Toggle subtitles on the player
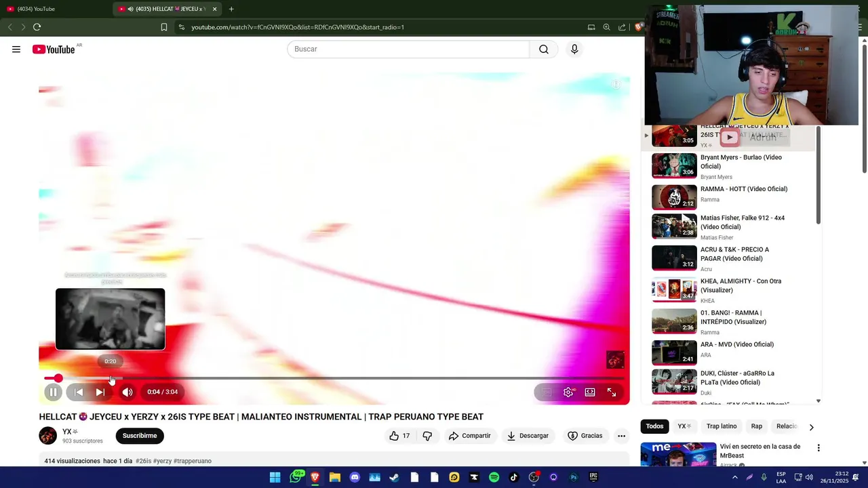This screenshot has width=868, height=488. click(x=547, y=392)
